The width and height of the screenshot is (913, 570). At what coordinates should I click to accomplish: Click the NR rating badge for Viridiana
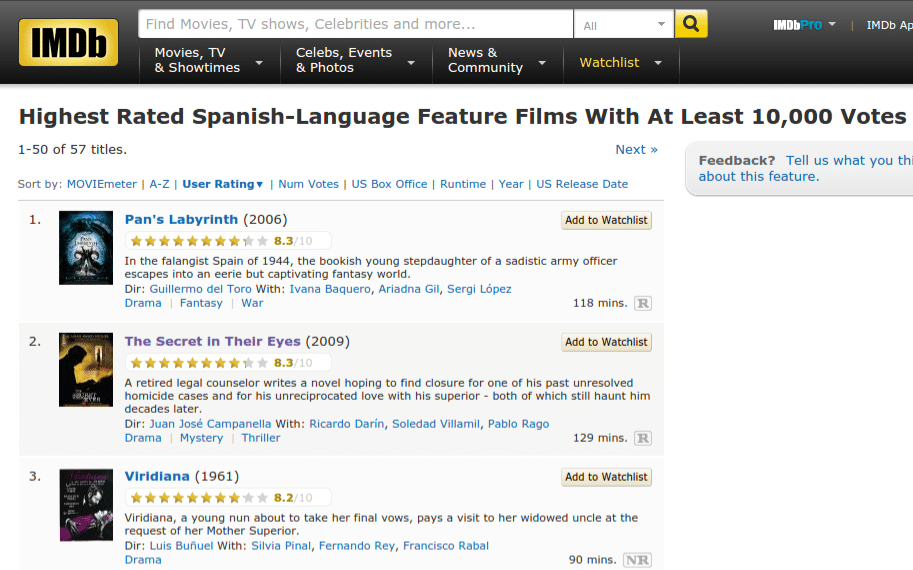coord(637,560)
